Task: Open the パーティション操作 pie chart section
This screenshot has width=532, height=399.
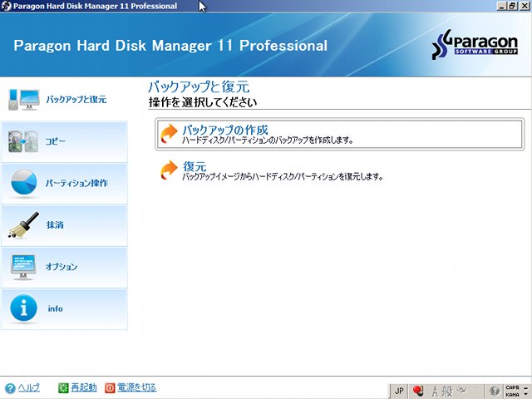Action: (64, 184)
